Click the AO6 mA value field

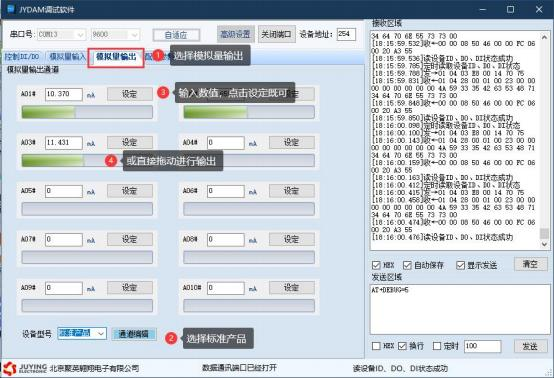(226, 191)
